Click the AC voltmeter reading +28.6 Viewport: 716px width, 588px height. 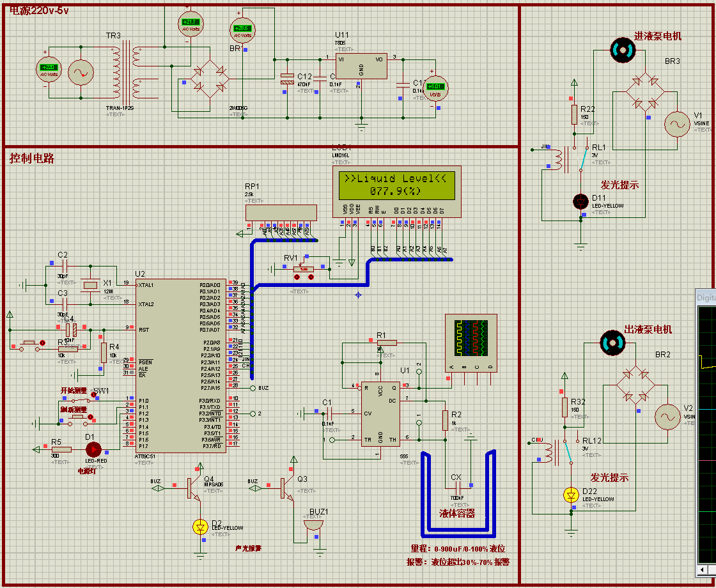pos(242,30)
